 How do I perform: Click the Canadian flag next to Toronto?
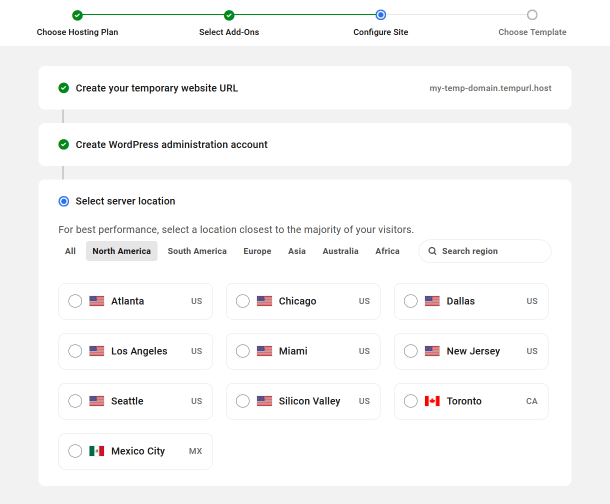[432, 401]
